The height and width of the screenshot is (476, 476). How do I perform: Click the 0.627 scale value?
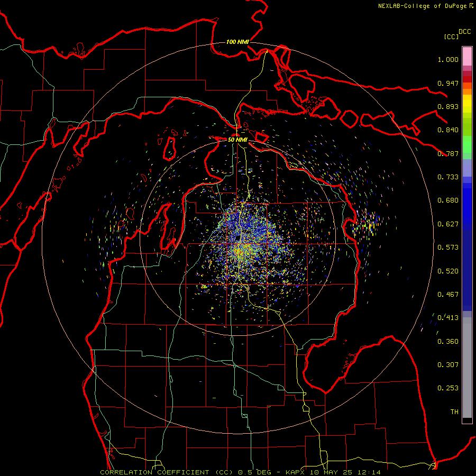point(448,224)
